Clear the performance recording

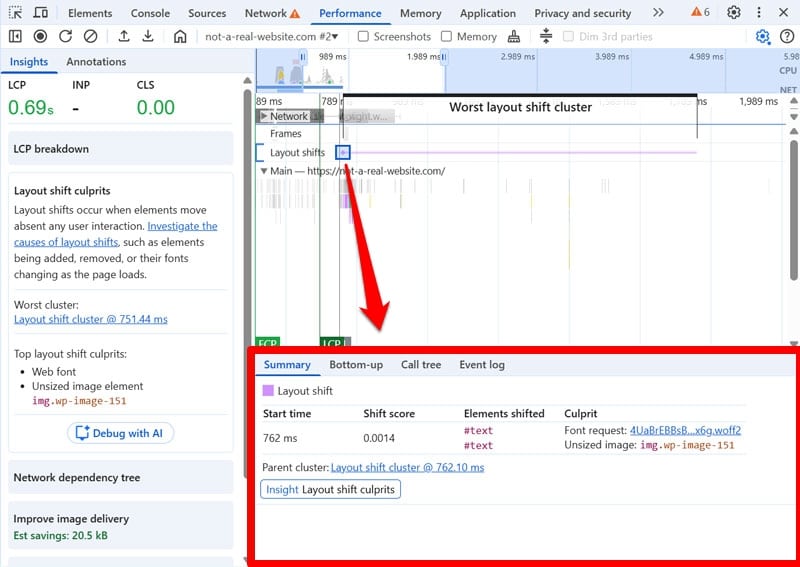coord(91,36)
